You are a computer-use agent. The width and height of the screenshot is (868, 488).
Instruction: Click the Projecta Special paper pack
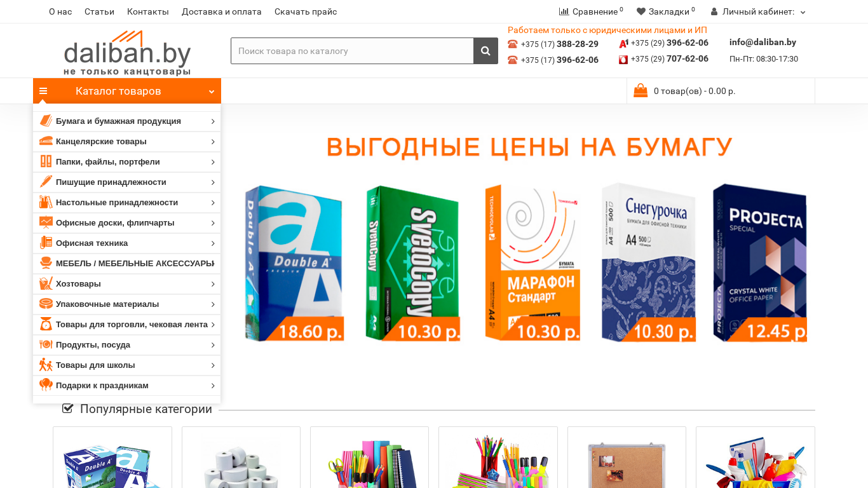pyautogui.click(x=759, y=262)
